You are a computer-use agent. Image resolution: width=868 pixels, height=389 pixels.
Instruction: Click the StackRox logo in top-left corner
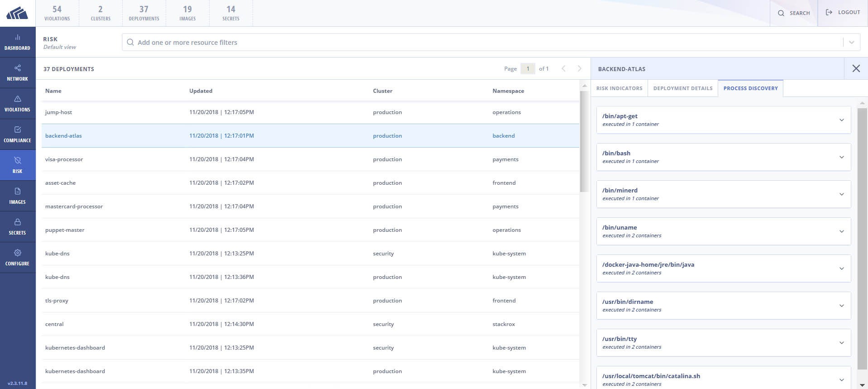coord(17,13)
